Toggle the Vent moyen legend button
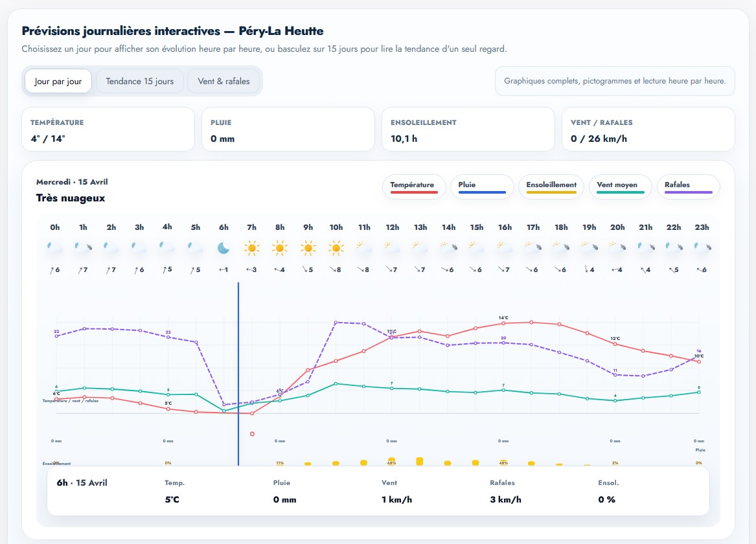The height and width of the screenshot is (544, 756). click(620, 187)
